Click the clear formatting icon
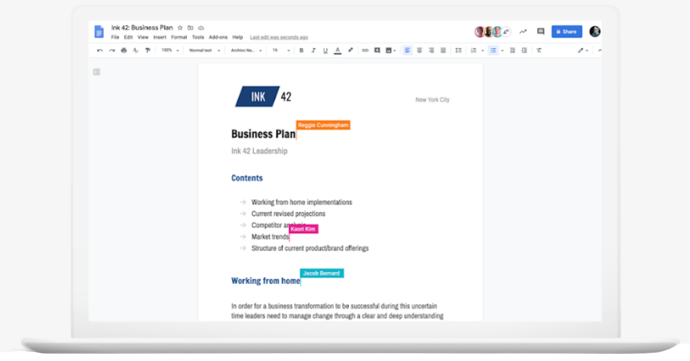690x361 pixels. [x=539, y=51]
